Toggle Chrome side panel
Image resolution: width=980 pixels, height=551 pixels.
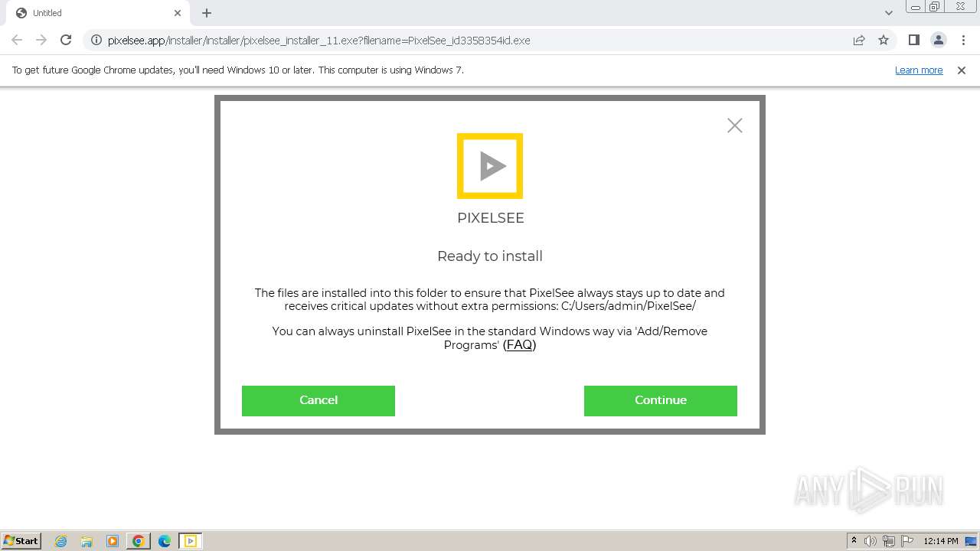point(913,40)
